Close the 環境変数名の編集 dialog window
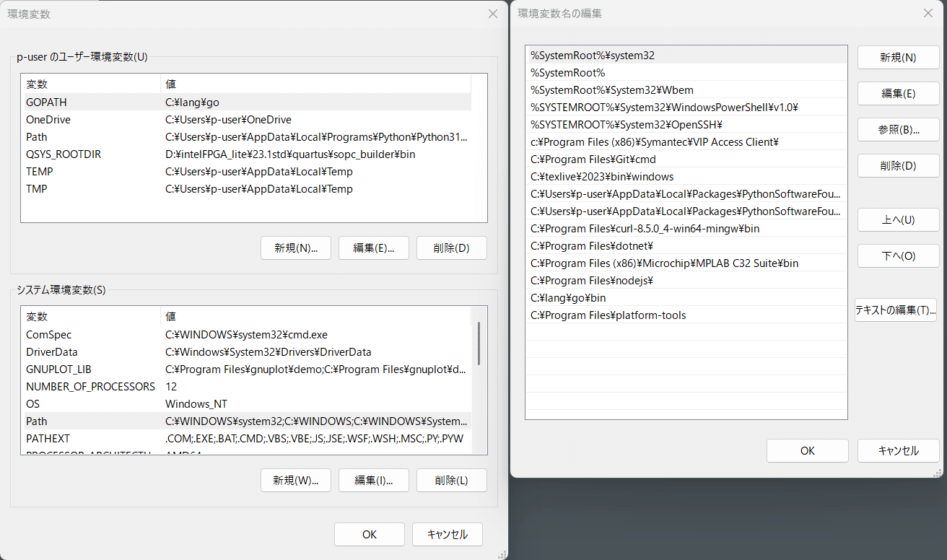 point(928,13)
